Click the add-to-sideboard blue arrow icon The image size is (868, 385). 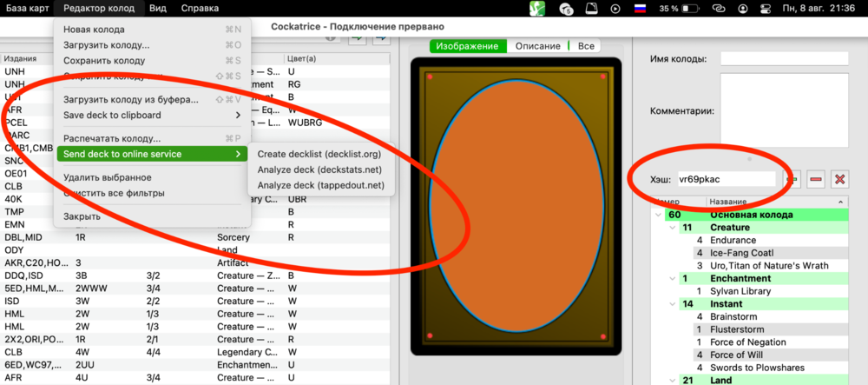tap(380, 39)
